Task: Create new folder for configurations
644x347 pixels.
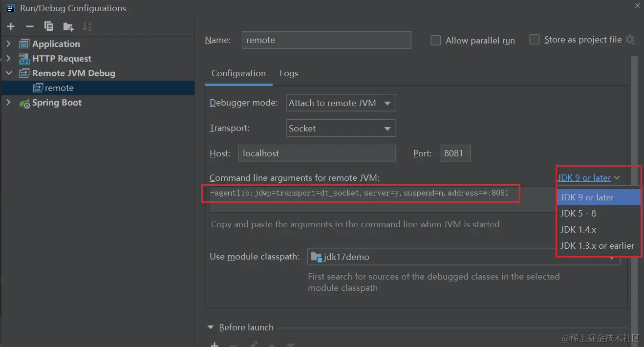Action: tap(68, 26)
